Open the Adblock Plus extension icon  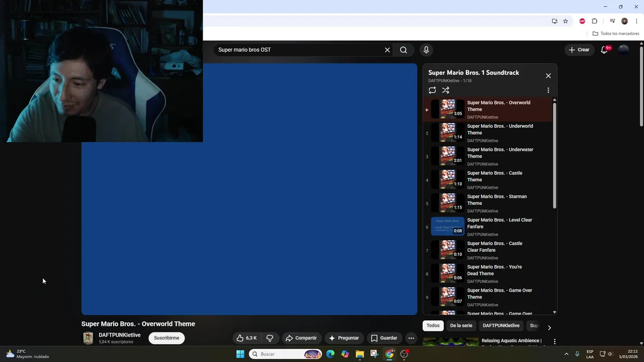pyautogui.click(x=582, y=21)
